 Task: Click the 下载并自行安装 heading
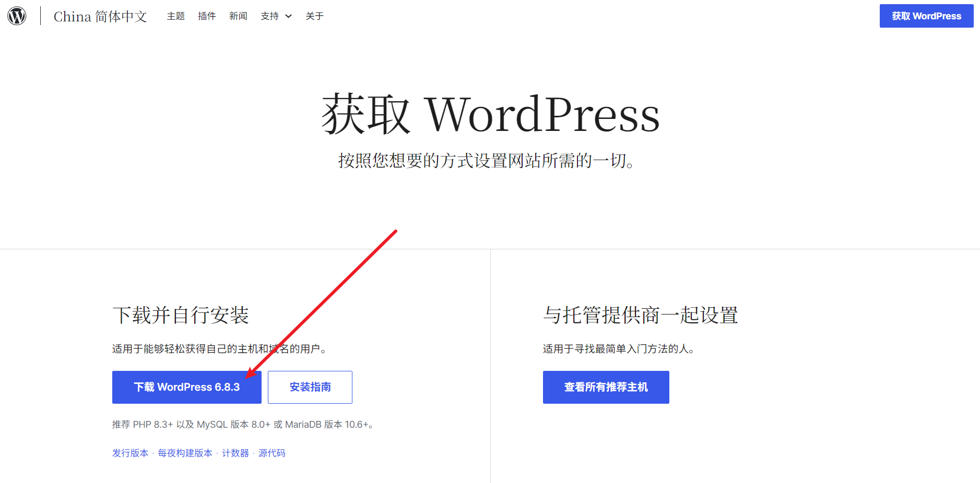click(181, 315)
